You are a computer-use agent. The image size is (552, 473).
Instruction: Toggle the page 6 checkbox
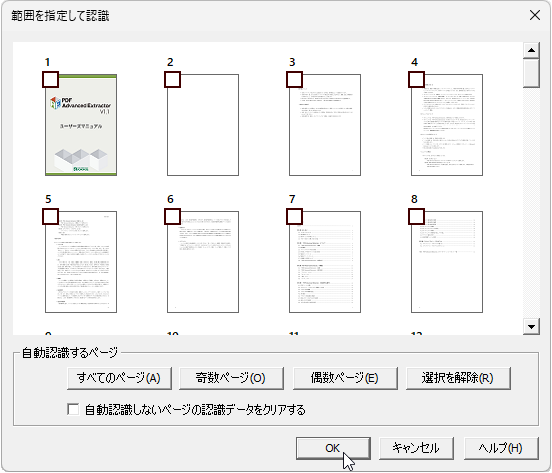coord(172,216)
